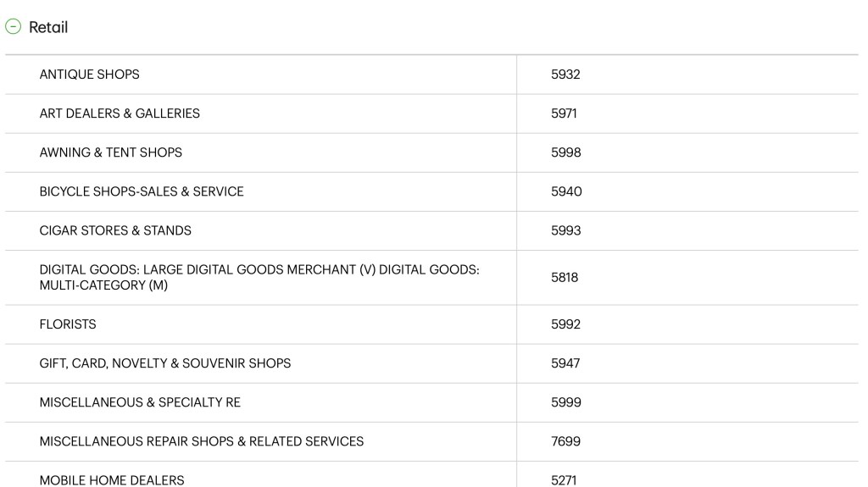Select ART DEALERS & GALLERIES entry
The width and height of the screenshot is (868, 487).
coord(120,113)
